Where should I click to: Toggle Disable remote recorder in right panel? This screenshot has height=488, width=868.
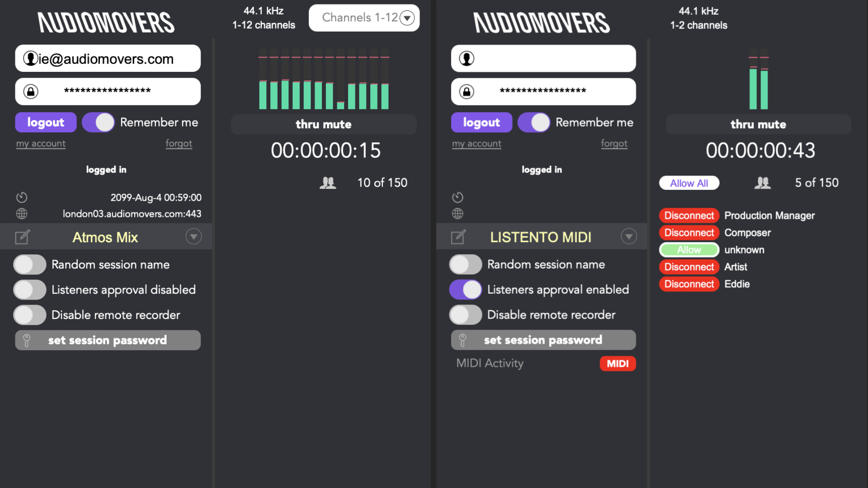466,315
